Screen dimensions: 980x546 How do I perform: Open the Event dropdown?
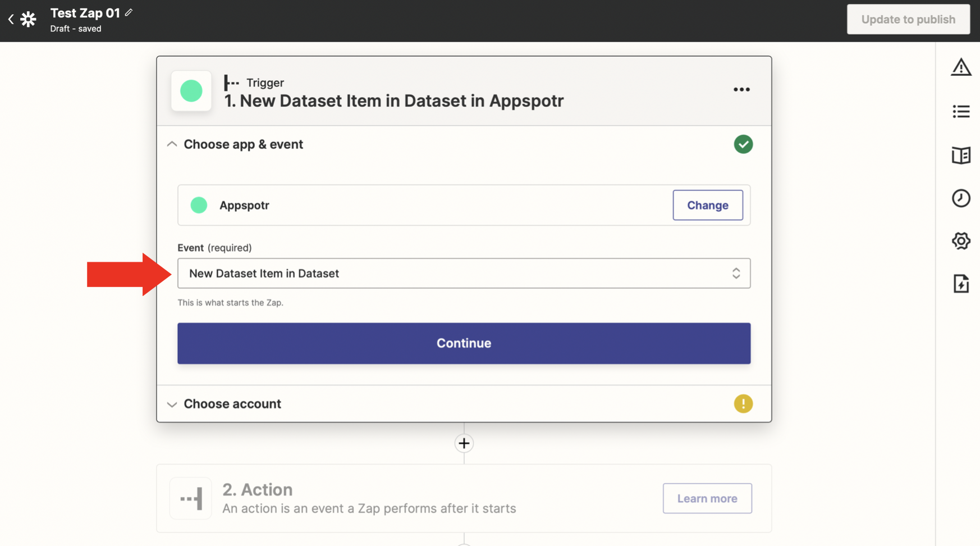464,274
